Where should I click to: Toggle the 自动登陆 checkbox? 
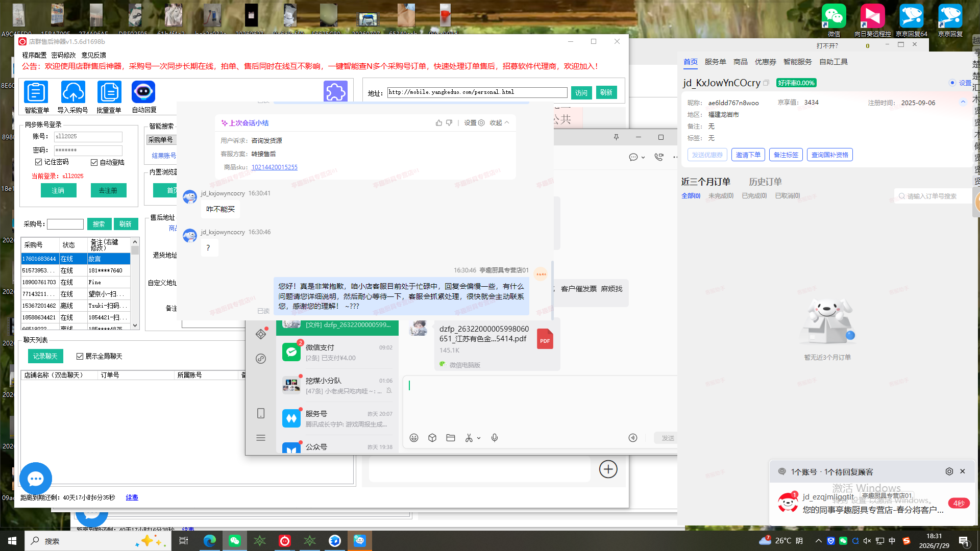click(94, 162)
